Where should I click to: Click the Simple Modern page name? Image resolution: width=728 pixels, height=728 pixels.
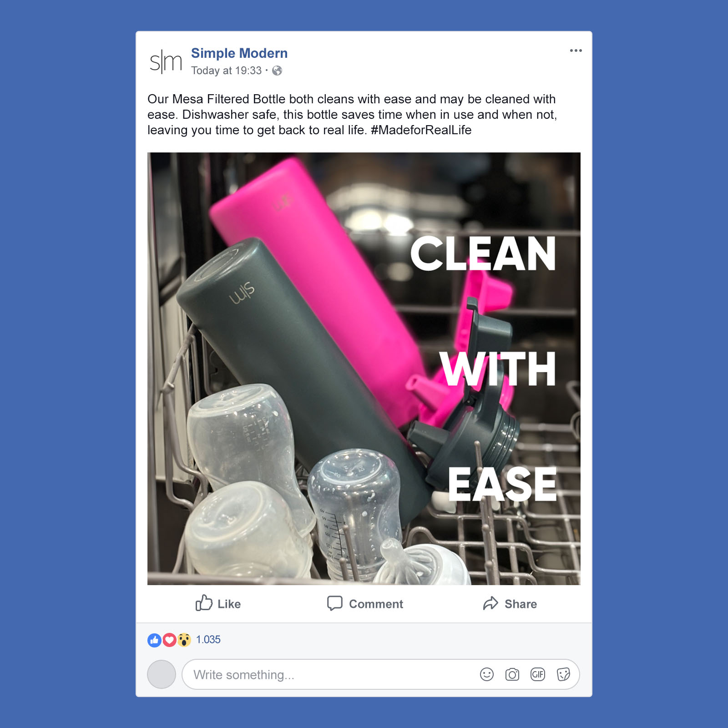[x=239, y=53]
